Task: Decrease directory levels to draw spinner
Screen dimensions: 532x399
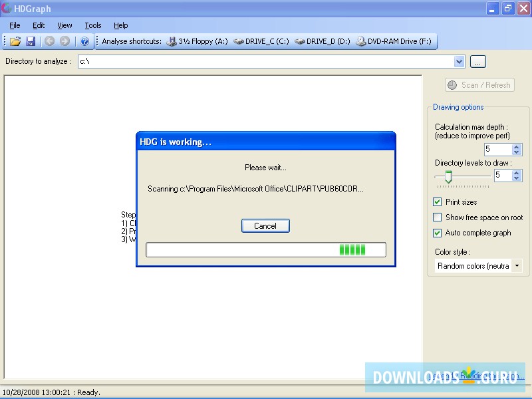Action: coord(517,178)
